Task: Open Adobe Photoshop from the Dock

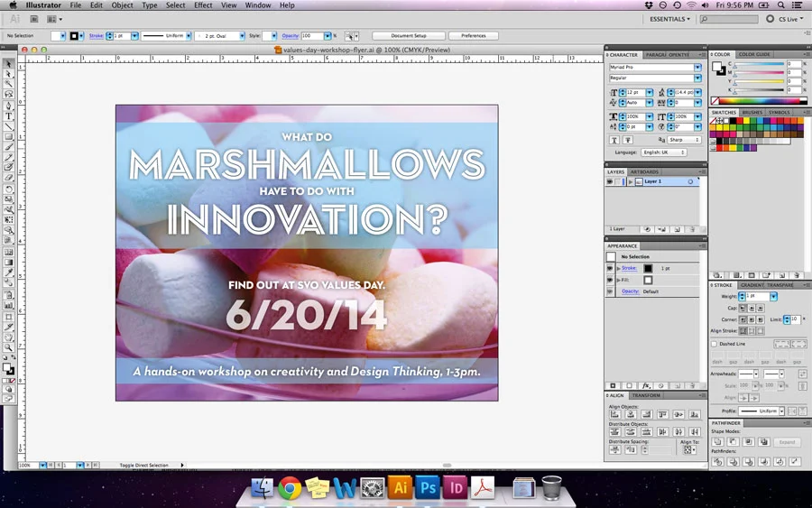Action: click(428, 488)
